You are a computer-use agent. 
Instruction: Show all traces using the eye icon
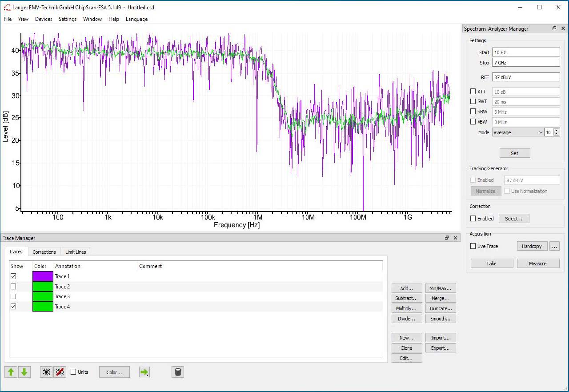click(46, 372)
